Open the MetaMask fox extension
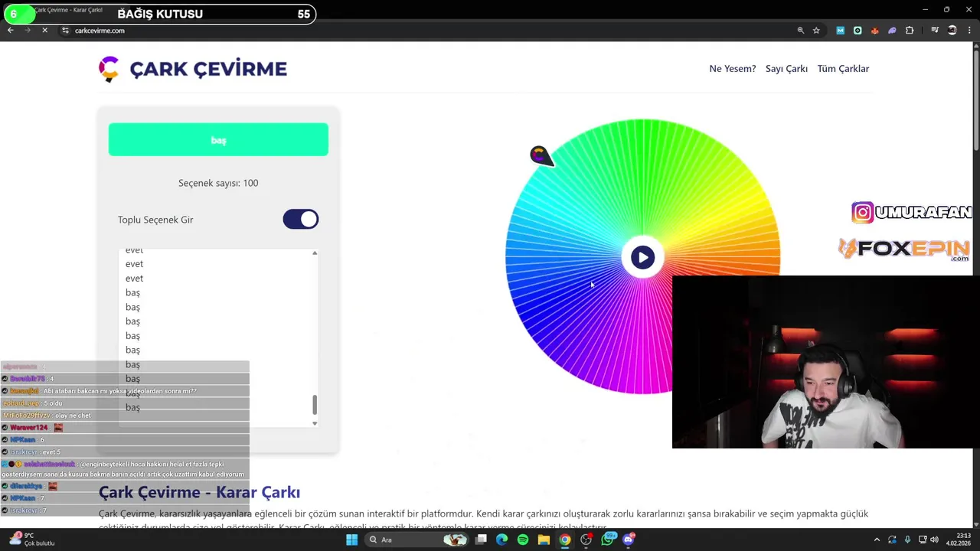The width and height of the screenshot is (980, 551). (874, 31)
